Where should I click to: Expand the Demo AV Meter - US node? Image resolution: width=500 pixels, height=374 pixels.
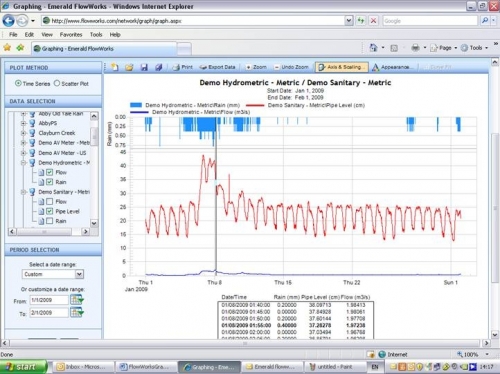(x=23, y=153)
